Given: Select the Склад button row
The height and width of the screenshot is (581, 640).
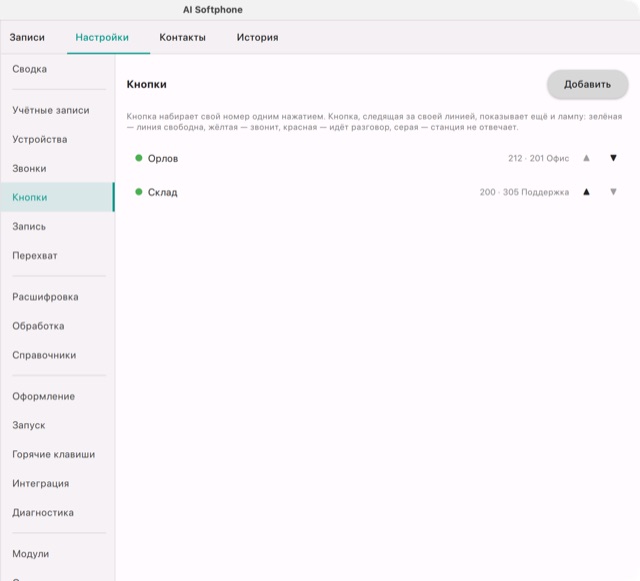Looking at the screenshot, I should pos(377,192).
